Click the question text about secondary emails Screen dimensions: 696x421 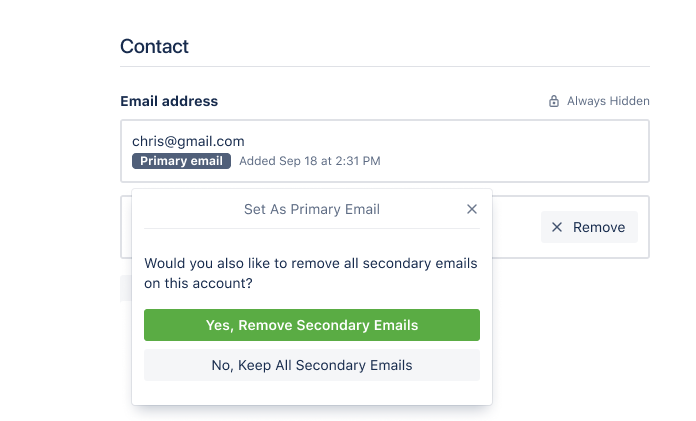coord(310,273)
